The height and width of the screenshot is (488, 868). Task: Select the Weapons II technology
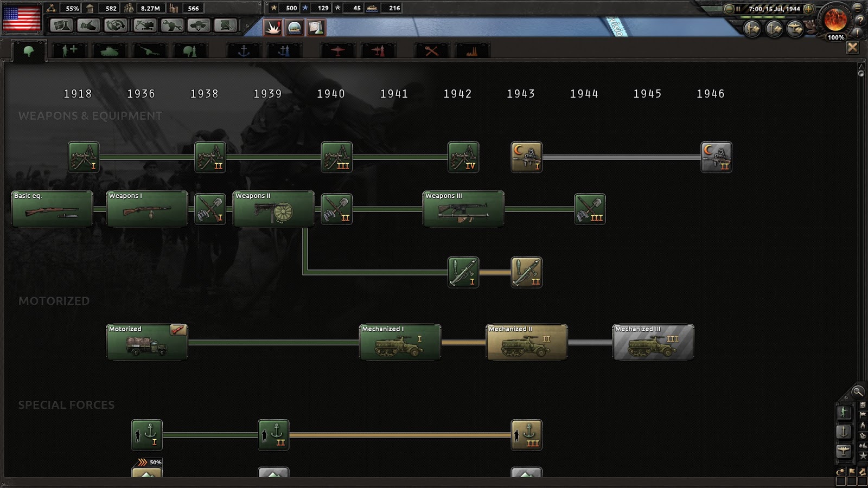[273, 209]
